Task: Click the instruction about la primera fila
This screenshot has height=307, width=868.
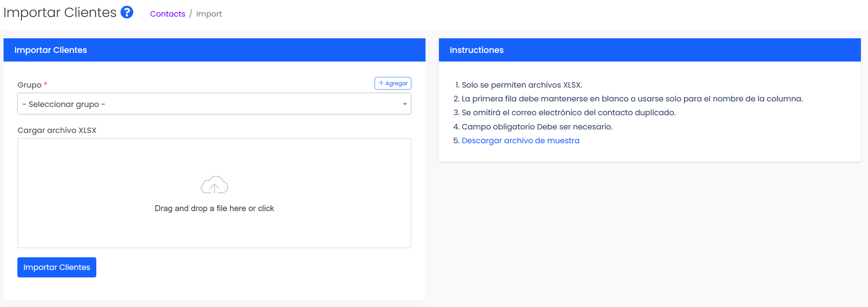Action: (x=632, y=99)
